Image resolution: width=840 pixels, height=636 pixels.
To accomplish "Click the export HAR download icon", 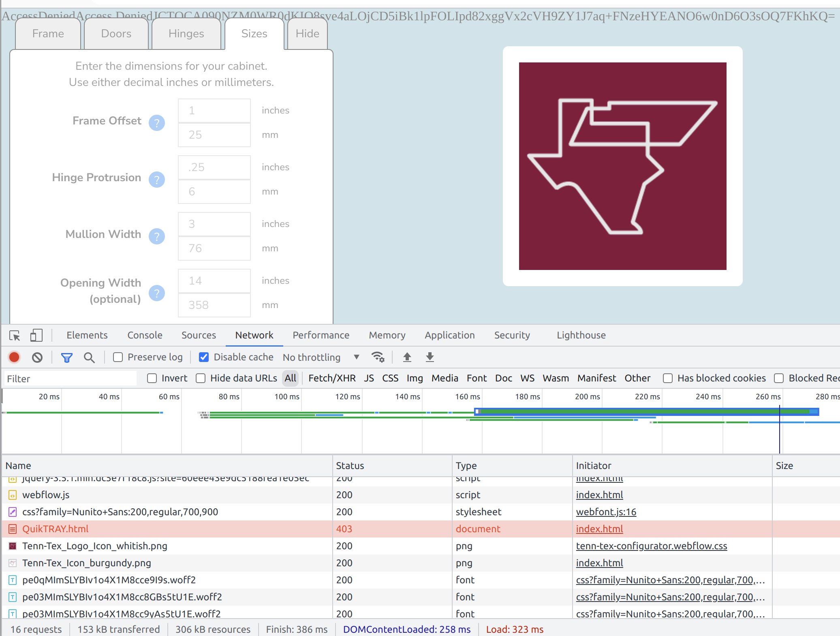I will tap(430, 357).
